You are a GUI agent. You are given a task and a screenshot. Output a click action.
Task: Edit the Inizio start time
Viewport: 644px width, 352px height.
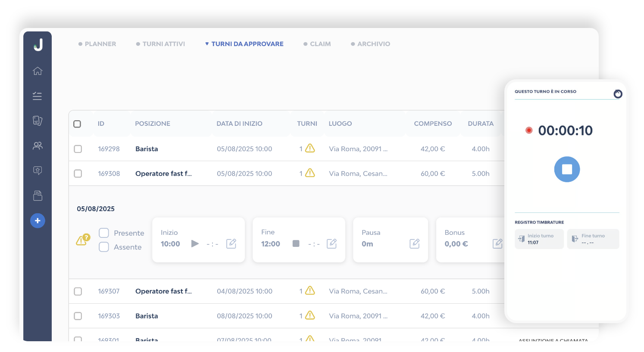231,243
